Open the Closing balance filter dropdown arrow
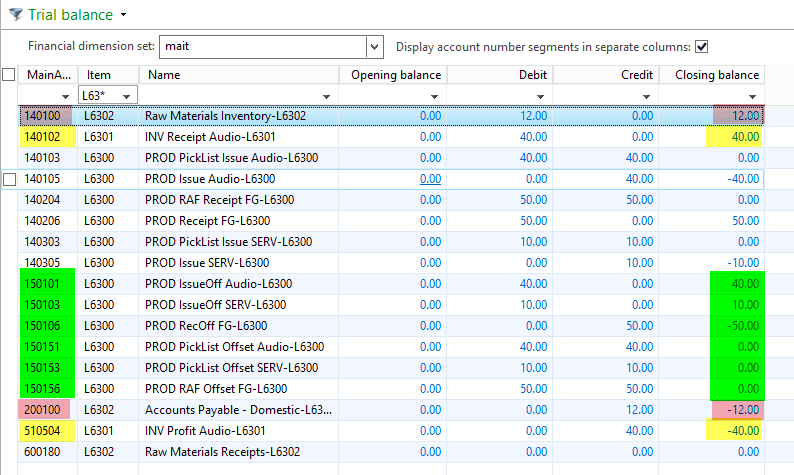Screen dimensions: 794x475 point(752,95)
